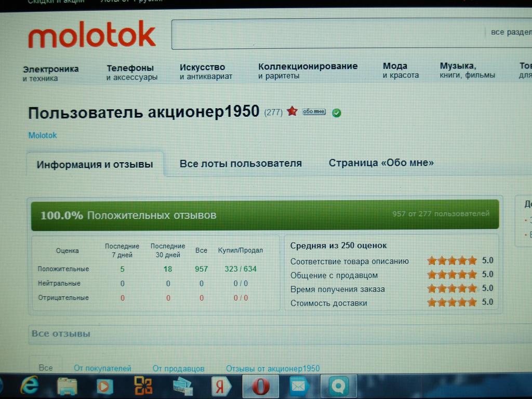The height and width of the screenshot is (399, 532).
Task: Open Отзывы от акционер1950 link
Action: click(273, 368)
